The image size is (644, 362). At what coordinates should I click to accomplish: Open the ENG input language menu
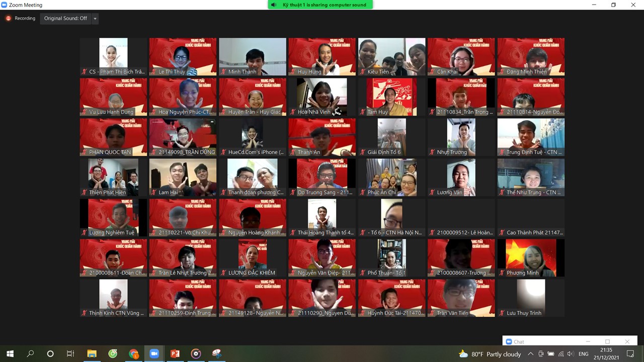click(583, 354)
